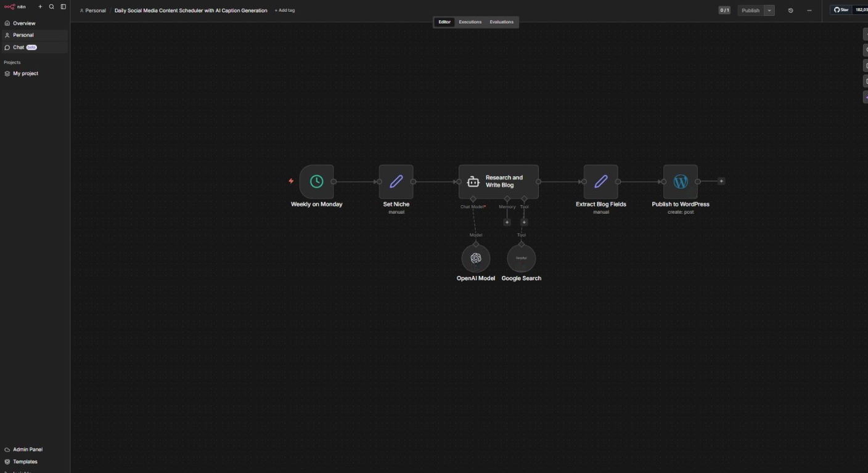Switch to the Evaluations tab
This screenshot has width=868, height=473.
501,22
